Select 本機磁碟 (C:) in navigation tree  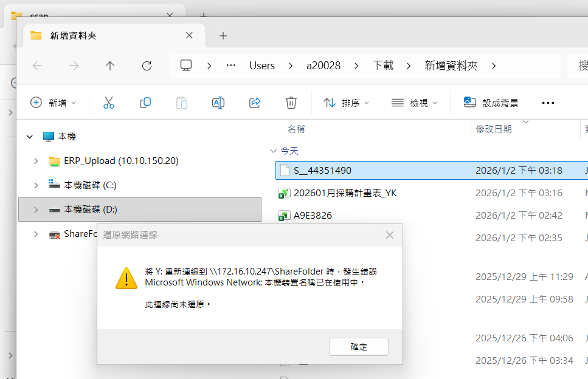click(x=90, y=185)
